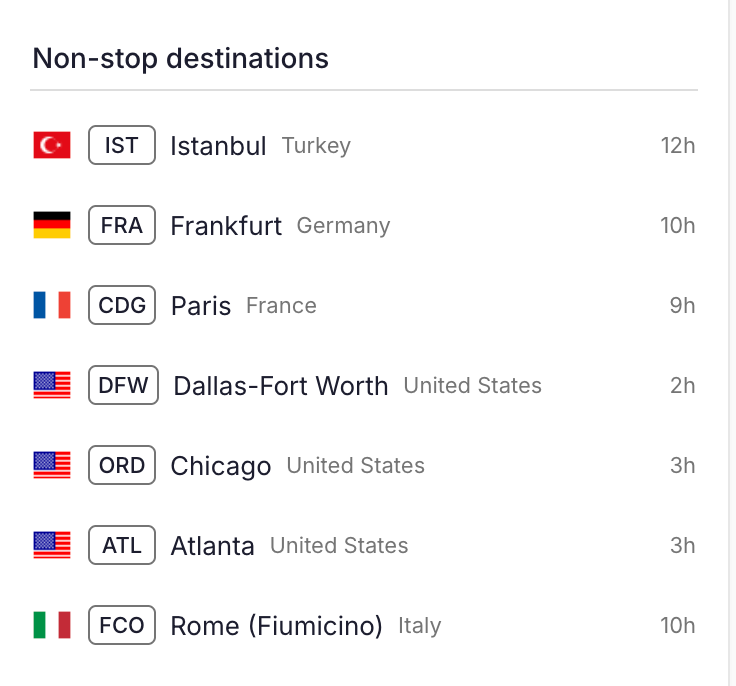
Task: Click the French flag icon
Action: (x=52, y=306)
